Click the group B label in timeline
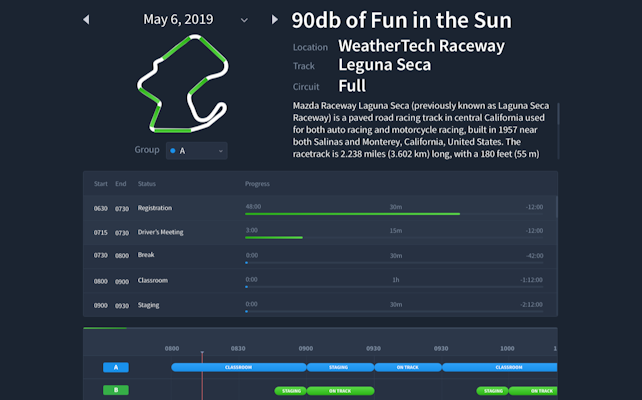642x400 pixels. (116, 390)
